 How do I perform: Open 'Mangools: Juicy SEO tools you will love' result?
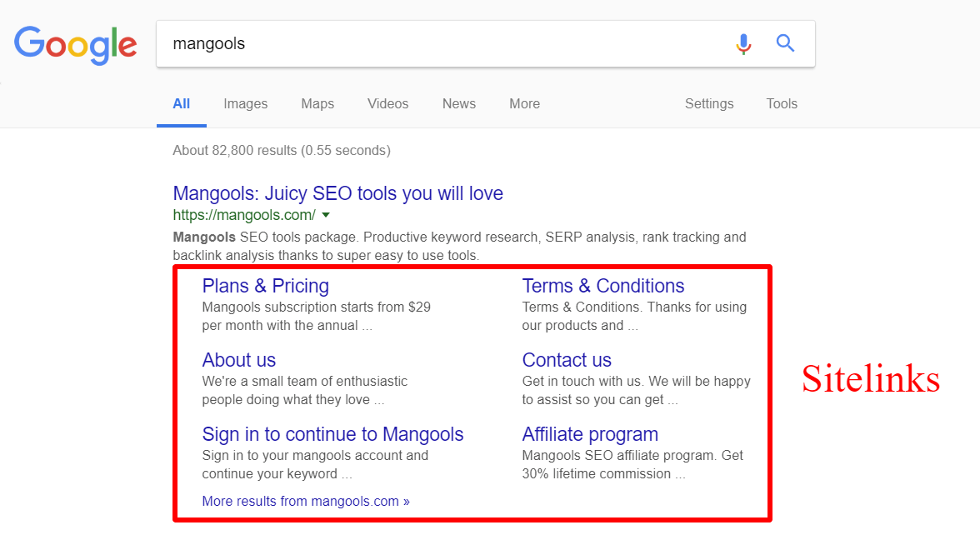pos(337,193)
